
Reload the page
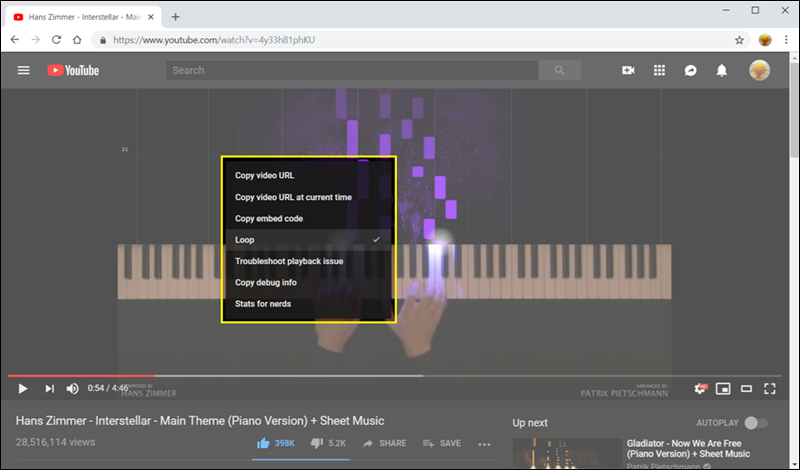56,40
